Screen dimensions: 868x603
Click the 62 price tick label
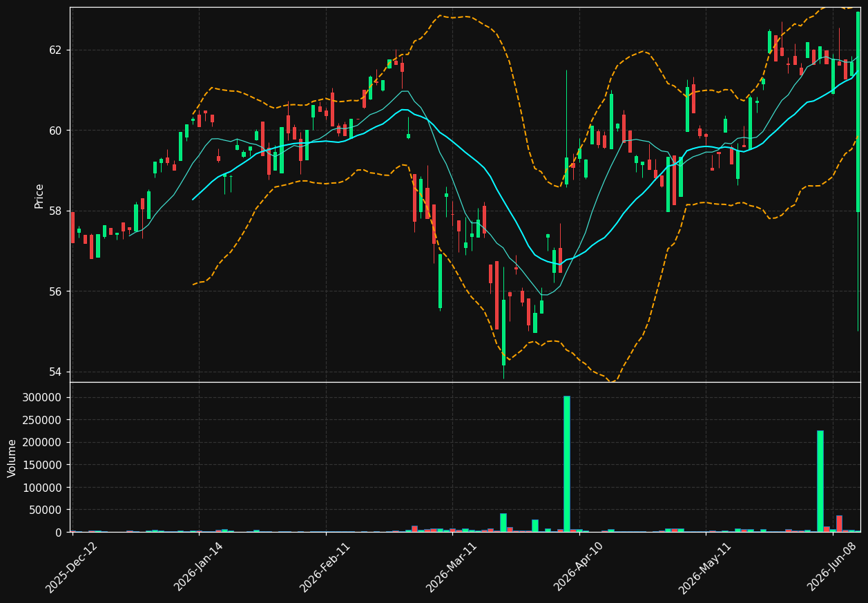tap(55, 50)
